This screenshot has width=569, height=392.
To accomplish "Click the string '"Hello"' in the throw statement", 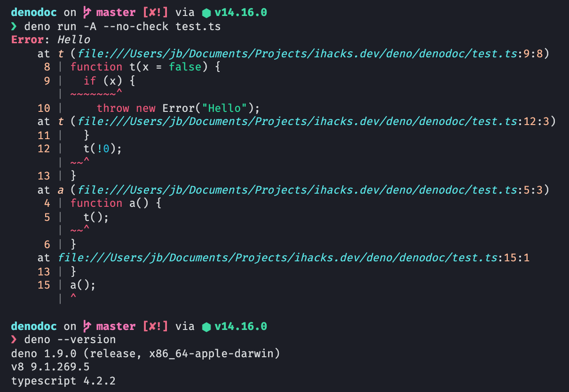I will click(224, 108).
